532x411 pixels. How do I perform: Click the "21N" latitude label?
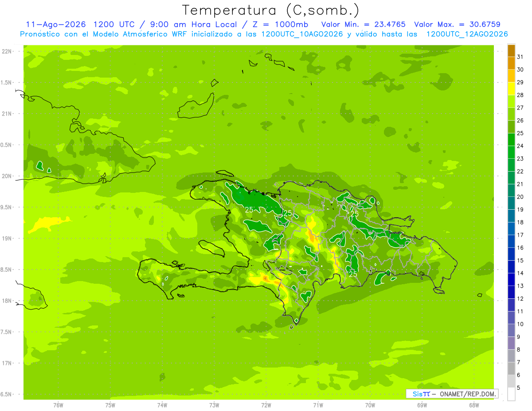[6, 114]
